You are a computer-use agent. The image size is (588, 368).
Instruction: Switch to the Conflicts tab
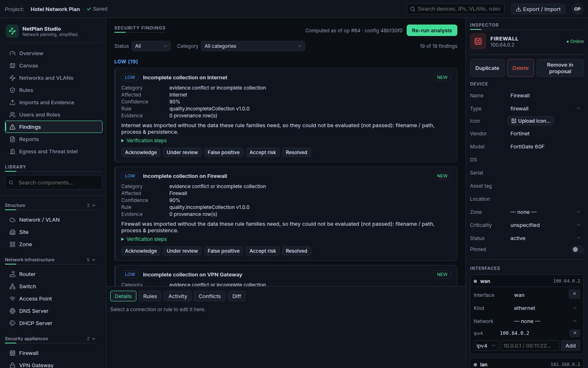[x=209, y=296]
